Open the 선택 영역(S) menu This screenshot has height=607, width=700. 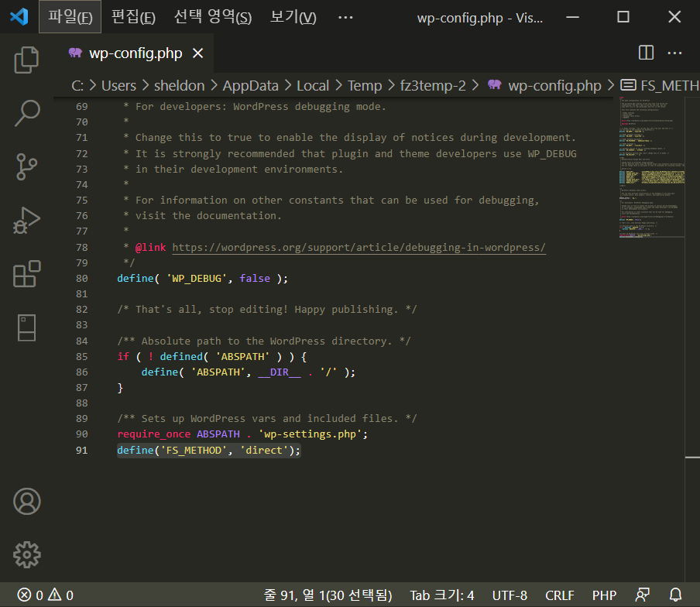(212, 17)
